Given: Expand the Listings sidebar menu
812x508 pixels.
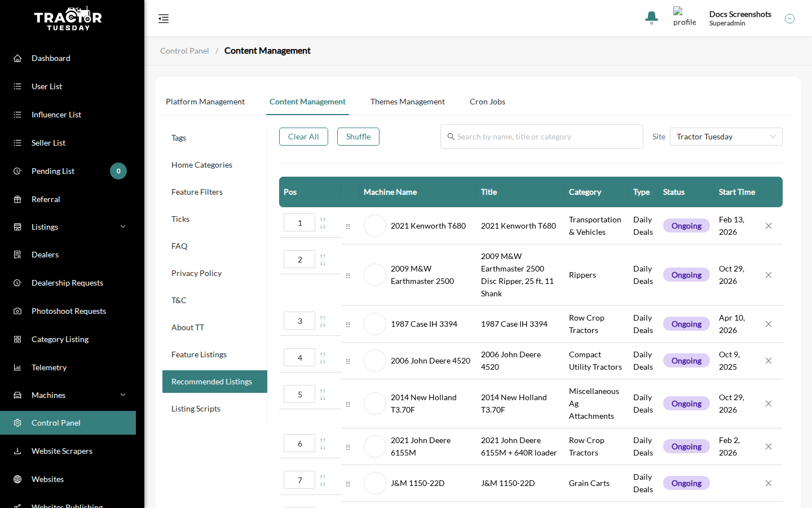Looking at the screenshot, I should pyautogui.click(x=123, y=227).
